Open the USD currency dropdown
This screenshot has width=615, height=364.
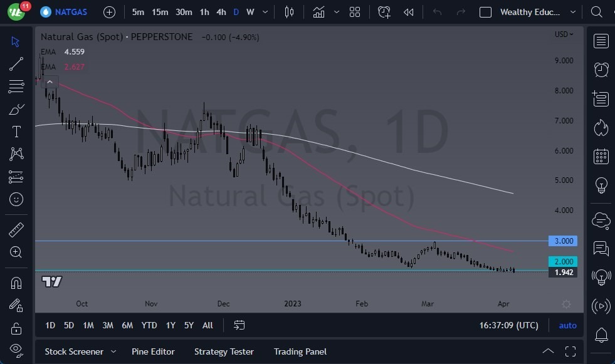tap(563, 34)
